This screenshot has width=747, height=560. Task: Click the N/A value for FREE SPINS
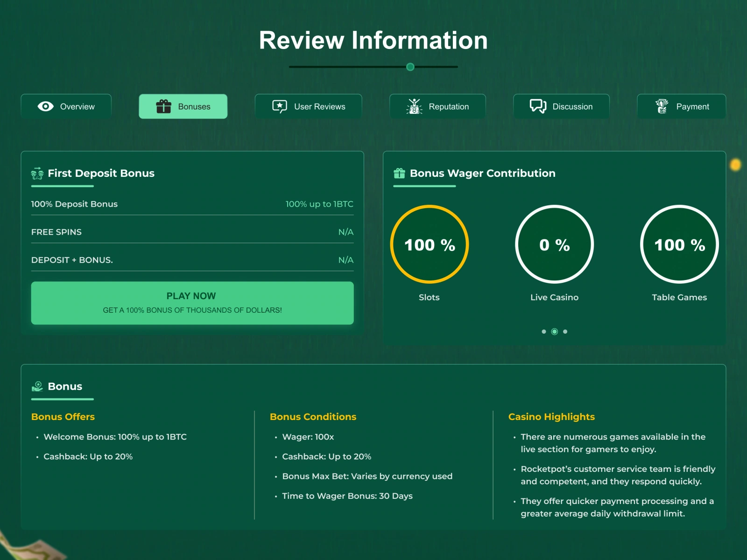coord(346,232)
